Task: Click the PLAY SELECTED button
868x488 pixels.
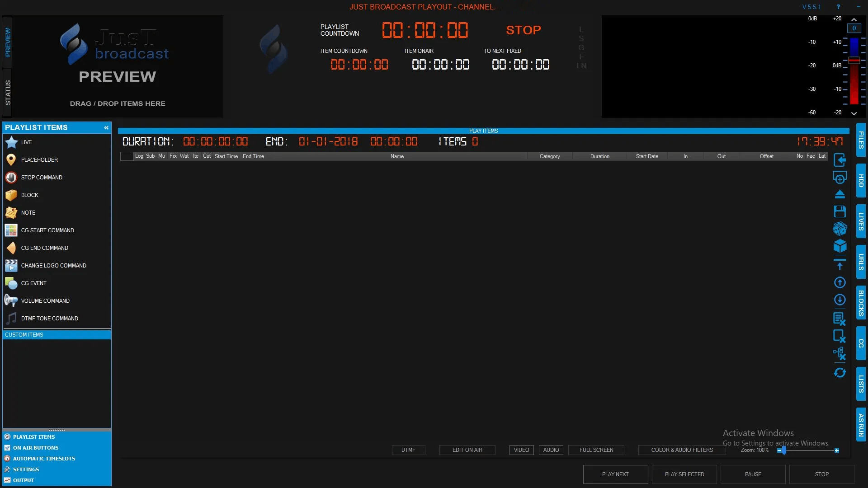Action: 684,474
